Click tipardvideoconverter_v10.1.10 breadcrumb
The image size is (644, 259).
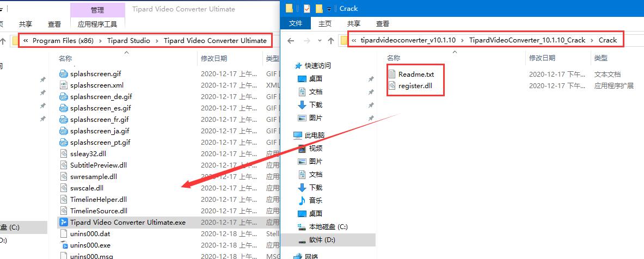point(408,40)
